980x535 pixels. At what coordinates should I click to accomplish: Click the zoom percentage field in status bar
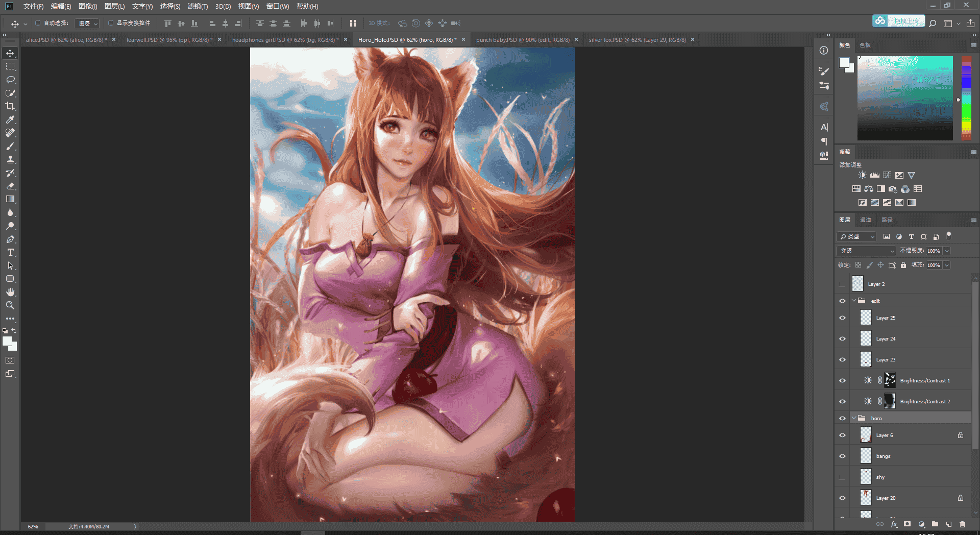[33, 526]
